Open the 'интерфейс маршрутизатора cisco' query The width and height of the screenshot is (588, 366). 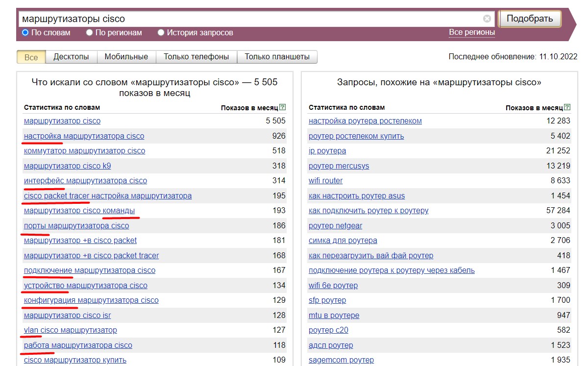(86, 181)
